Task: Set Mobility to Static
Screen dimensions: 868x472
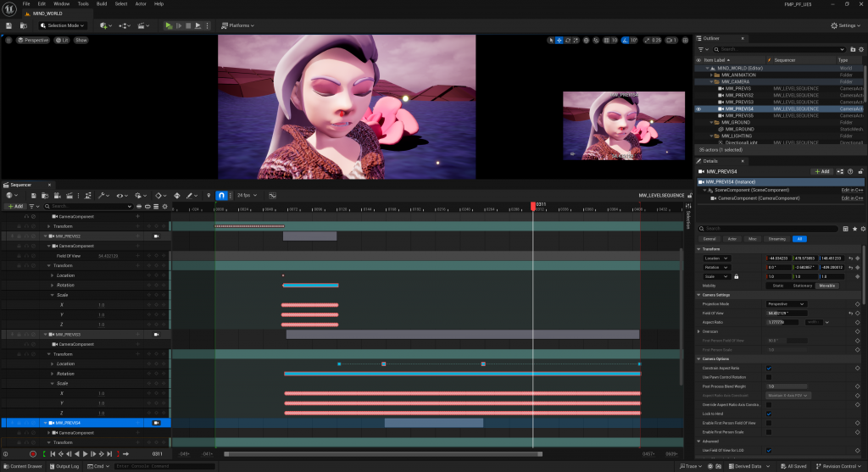Action: tap(777, 286)
